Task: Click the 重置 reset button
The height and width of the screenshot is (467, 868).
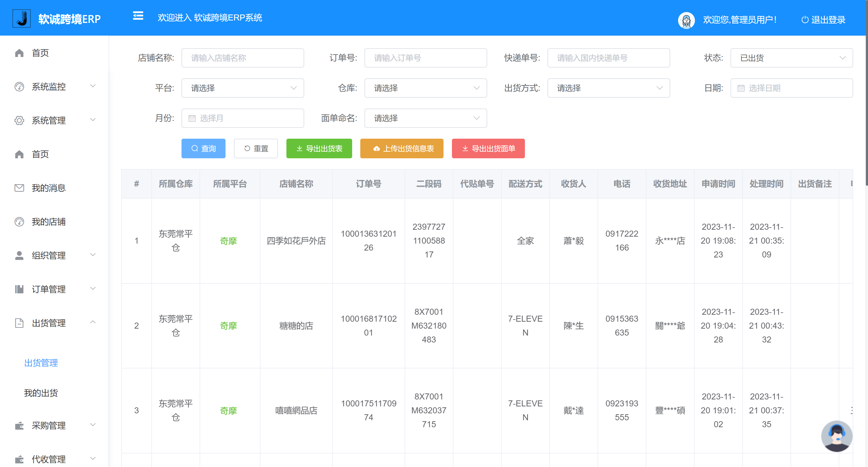Action: click(x=256, y=148)
